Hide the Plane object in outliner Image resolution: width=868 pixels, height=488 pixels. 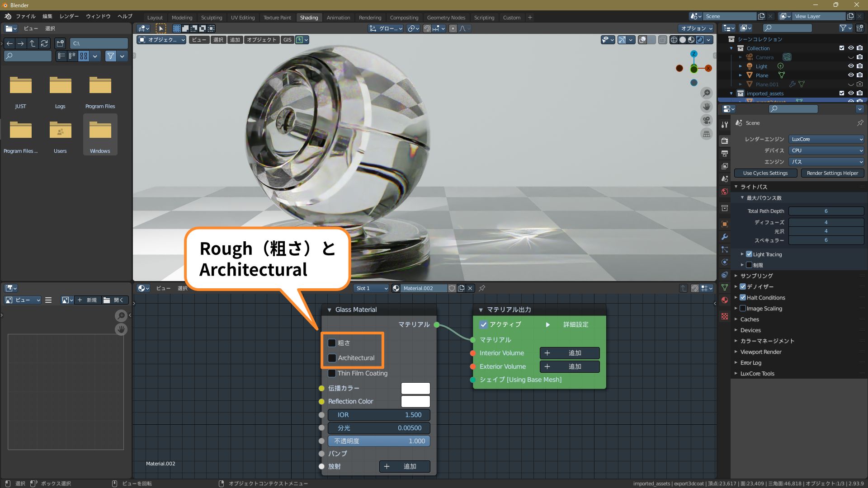coord(850,75)
